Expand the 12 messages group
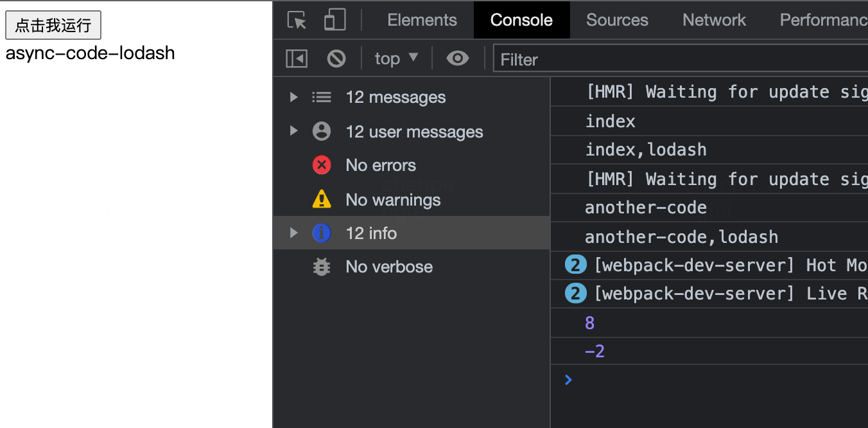Viewport: 868px width, 428px height. (x=293, y=97)
